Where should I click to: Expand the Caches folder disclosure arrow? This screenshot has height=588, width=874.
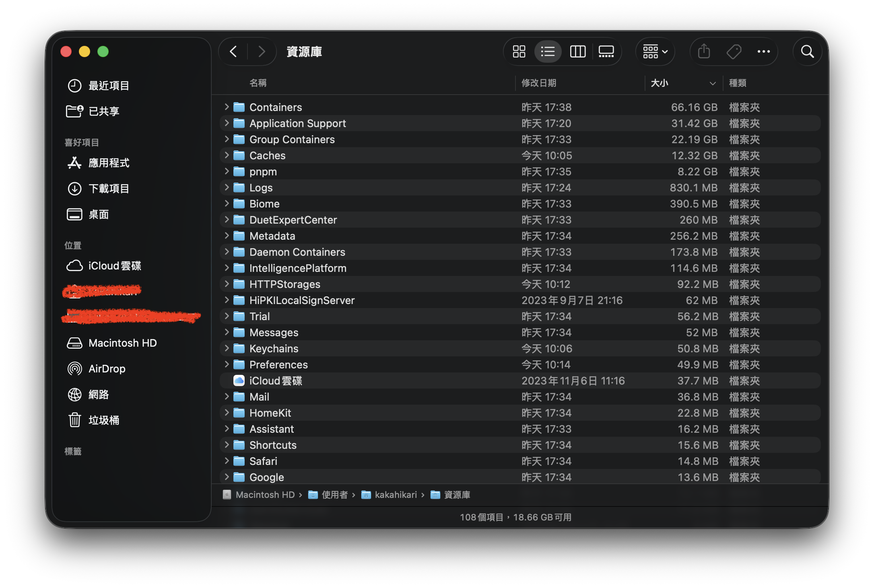[227, 155]
